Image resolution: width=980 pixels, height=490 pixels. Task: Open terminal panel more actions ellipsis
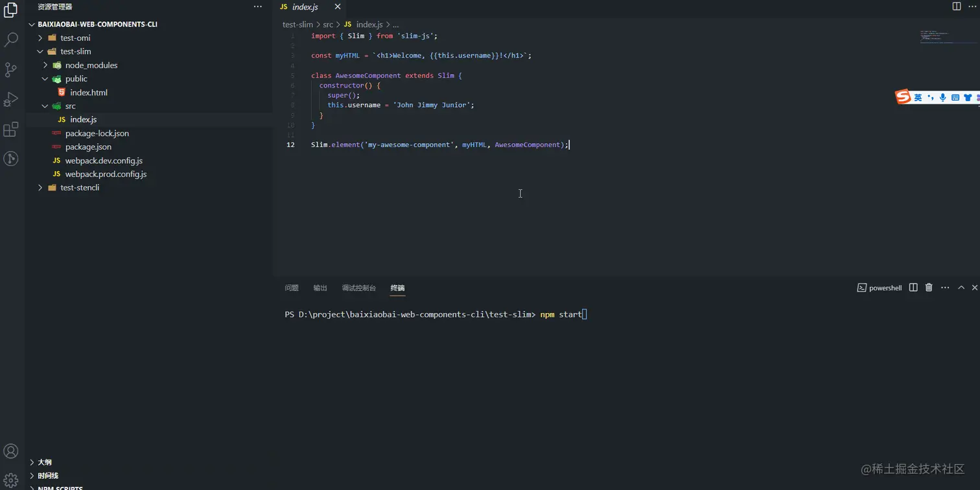[x=945, y=287]
